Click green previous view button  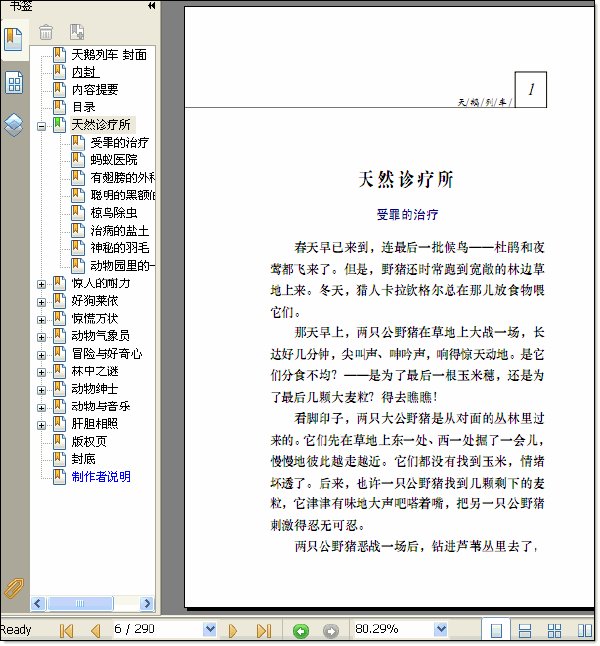301,631
